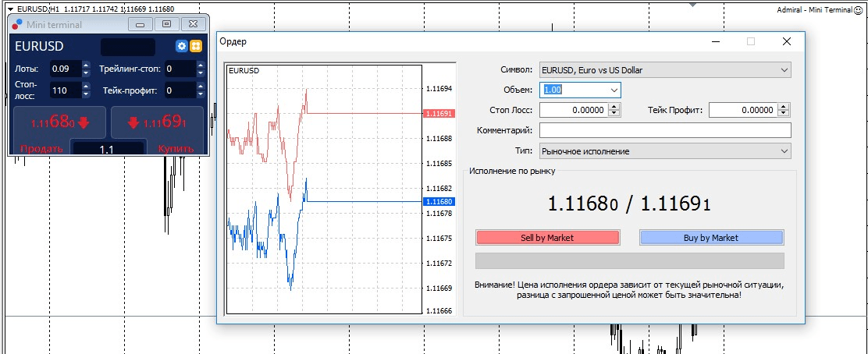Increase Лоты value with up arrow
This screenshot has width=868, height=354.
point(86,65)
